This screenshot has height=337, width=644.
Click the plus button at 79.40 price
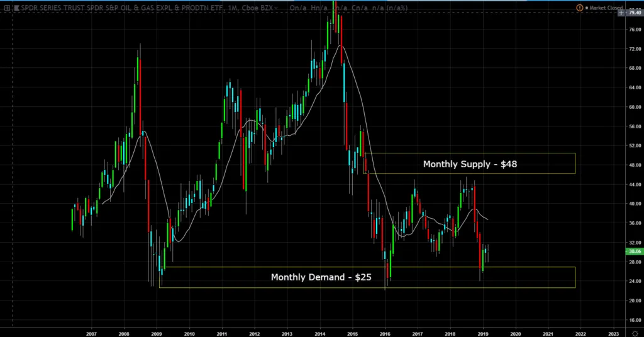[x=621, y=13]
